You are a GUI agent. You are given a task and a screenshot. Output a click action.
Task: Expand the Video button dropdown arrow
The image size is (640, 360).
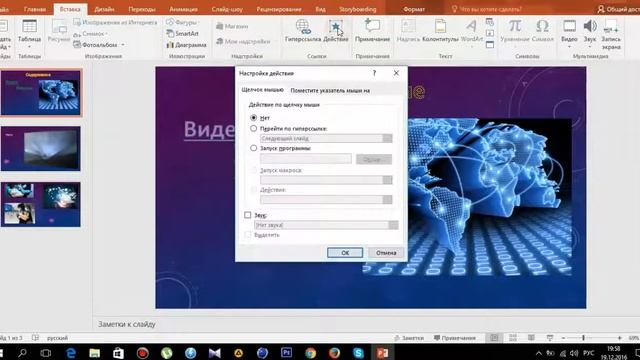point(569,47)
